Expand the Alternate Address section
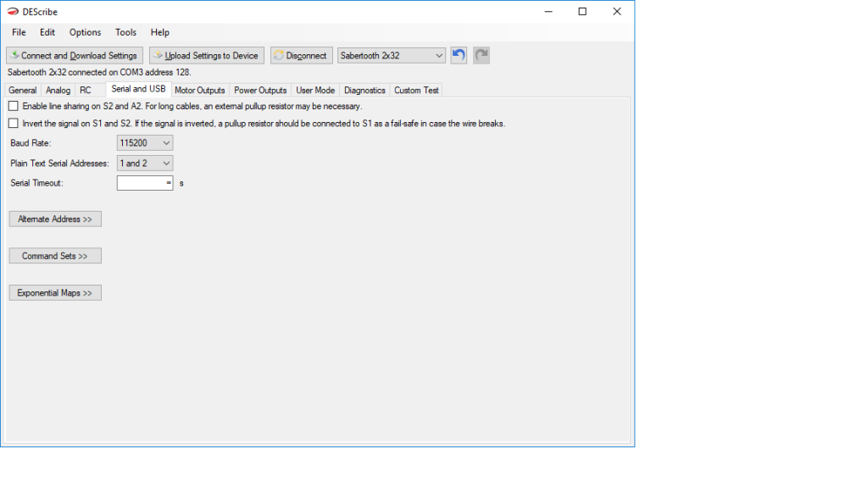The image size is (868, 488). [55, 219]
